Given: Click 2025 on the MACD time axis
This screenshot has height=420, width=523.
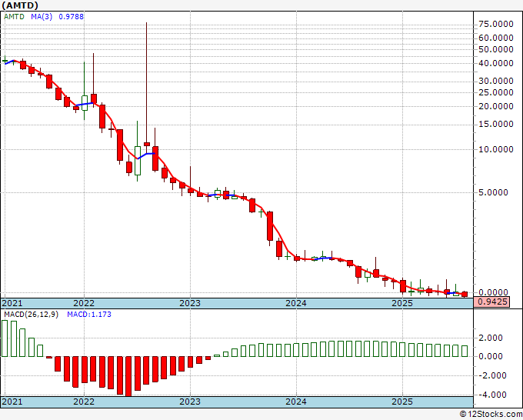Looking at the screenshot, I should point(402,402).
